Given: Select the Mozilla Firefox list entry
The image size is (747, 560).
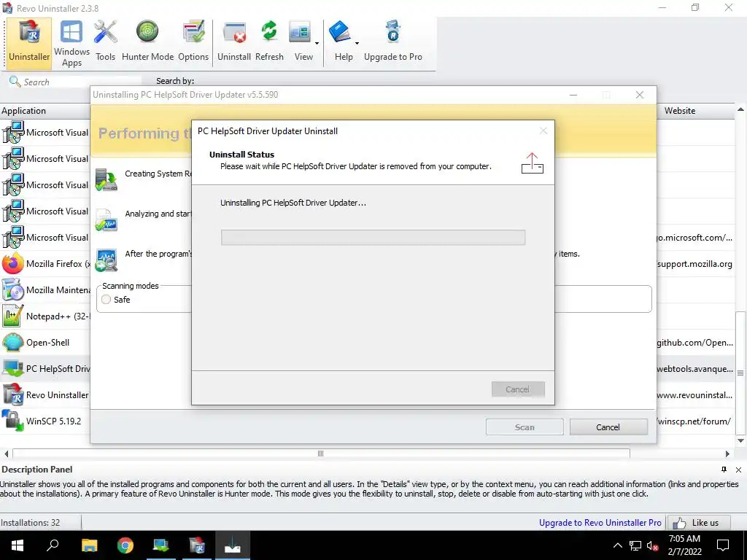Looking at the screenshot, I should point(45,264).
